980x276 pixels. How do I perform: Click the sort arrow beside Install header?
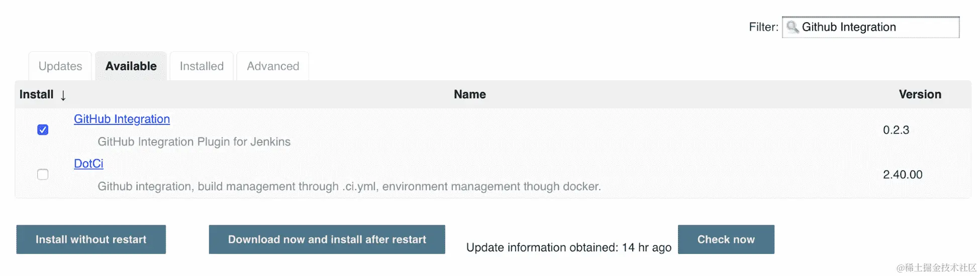[x=63, y=95]
